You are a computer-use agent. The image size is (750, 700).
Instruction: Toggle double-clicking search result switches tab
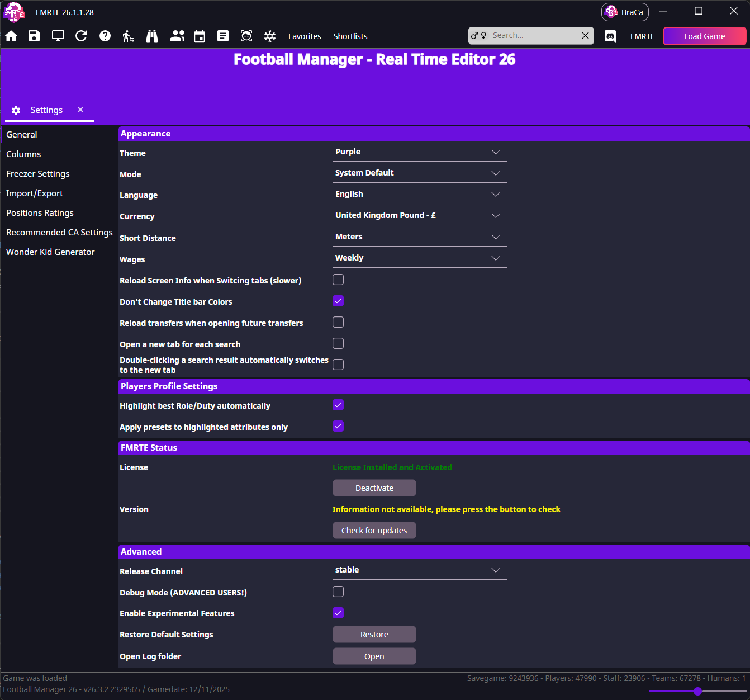pos(338,365)
